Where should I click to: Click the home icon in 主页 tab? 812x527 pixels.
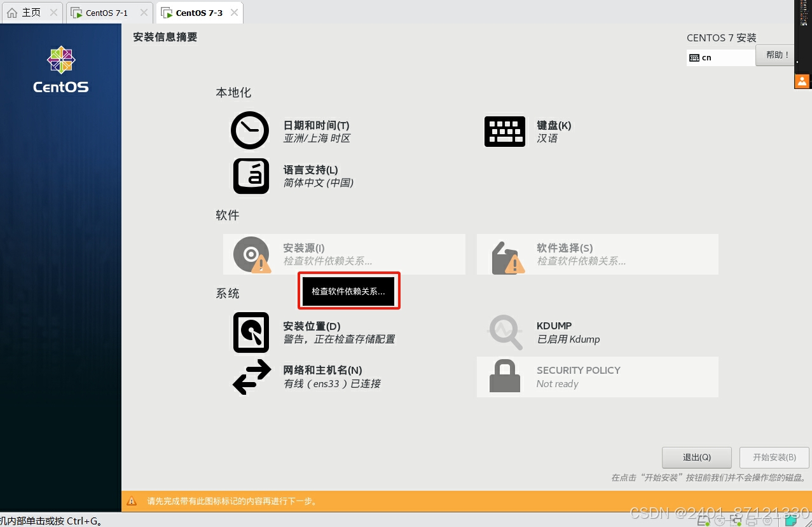point(12,13)
